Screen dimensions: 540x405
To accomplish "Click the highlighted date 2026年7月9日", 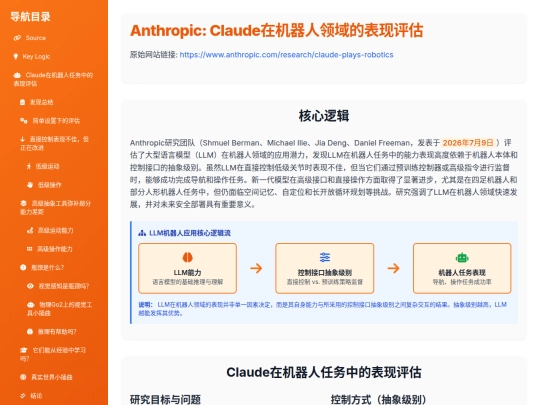I will (468, 143).
